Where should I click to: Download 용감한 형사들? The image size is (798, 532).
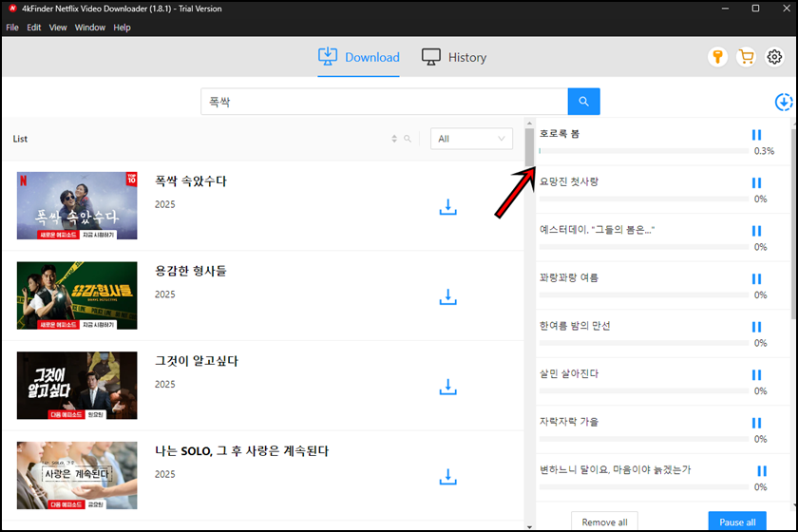[447, 296]
